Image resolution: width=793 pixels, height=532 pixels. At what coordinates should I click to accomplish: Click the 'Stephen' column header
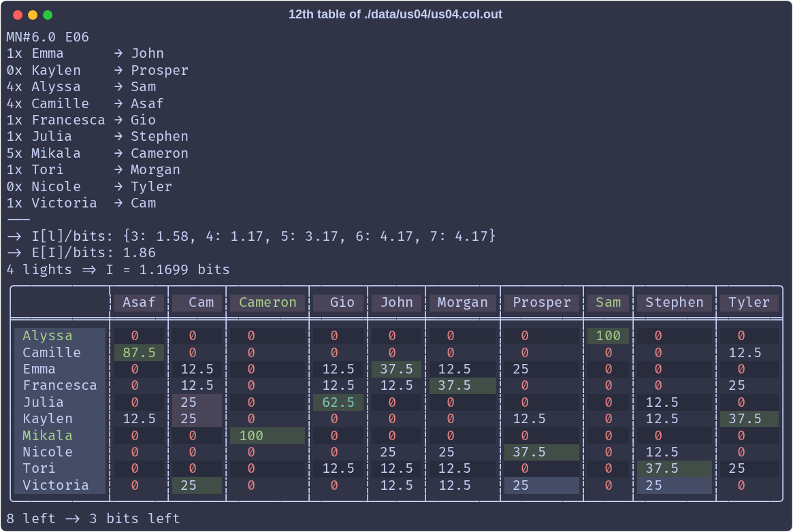[x=674, y=302]
